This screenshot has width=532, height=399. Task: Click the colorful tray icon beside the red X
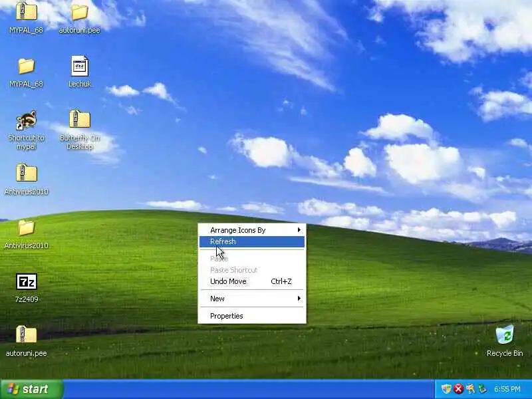click(x=470, y=389)
